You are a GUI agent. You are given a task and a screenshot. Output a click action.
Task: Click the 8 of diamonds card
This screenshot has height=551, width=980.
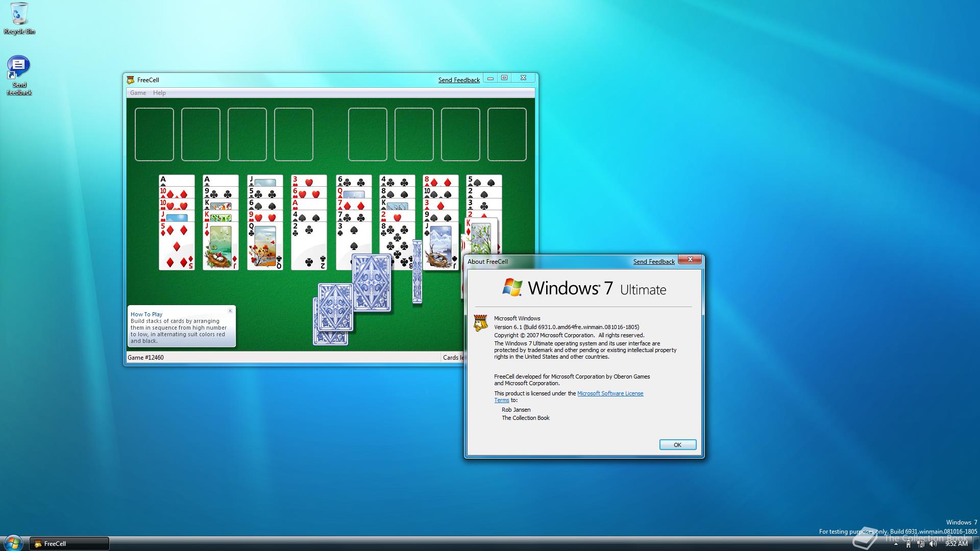click(440, 181)
